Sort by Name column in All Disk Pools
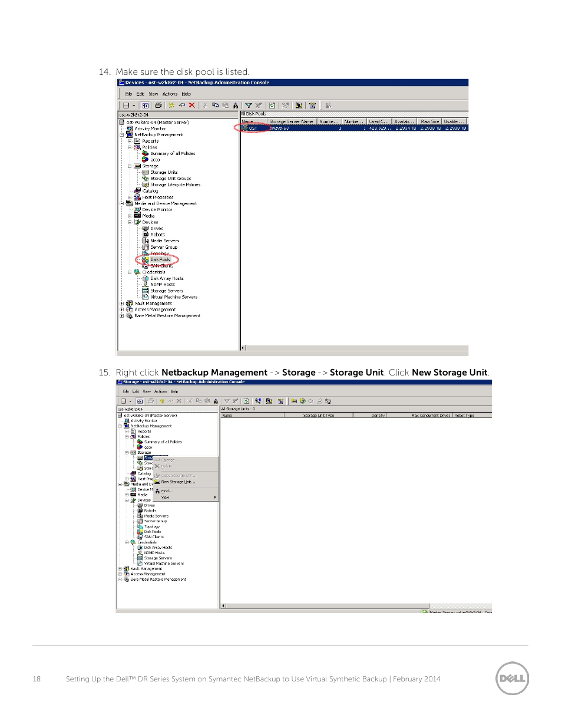 (254, 121)
